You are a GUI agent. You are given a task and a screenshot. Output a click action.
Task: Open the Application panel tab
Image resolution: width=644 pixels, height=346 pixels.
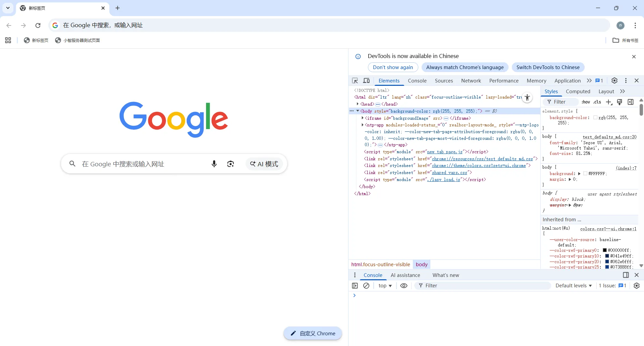pyautogui.click(x=568, y=80)
